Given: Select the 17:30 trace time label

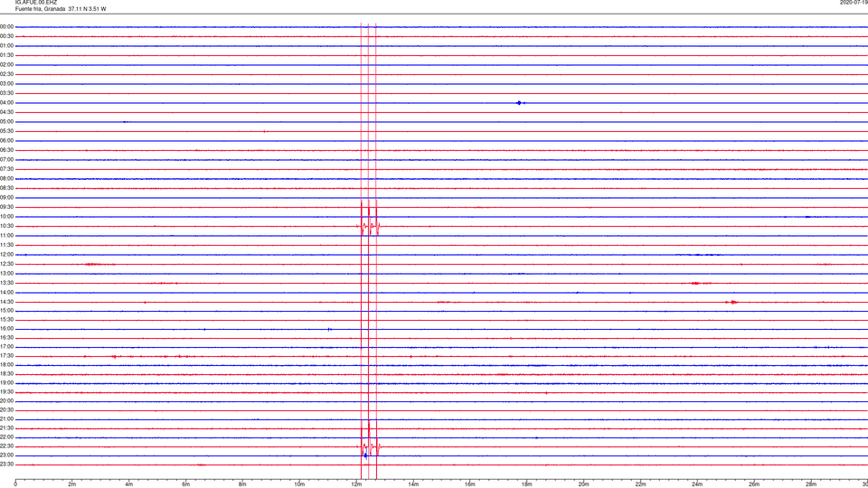Looking at the screenshot, I should 6,356.
